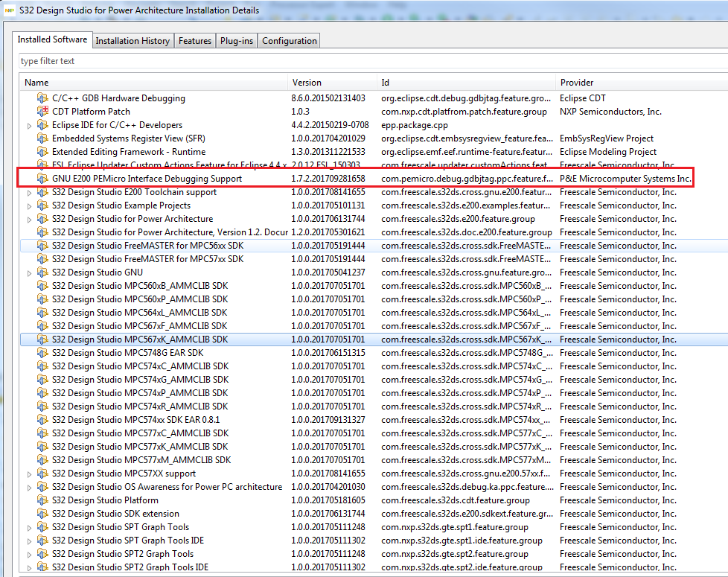Expand the S32 Design Studio GNU node
The width and height of the screenshot is (728, 577).
tap(29, 273)
